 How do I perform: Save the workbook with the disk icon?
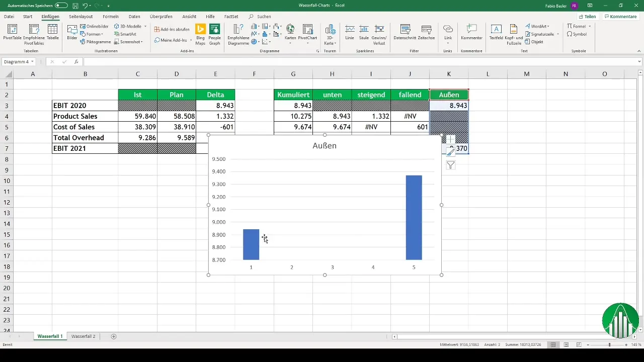click(x=75, y=6)
